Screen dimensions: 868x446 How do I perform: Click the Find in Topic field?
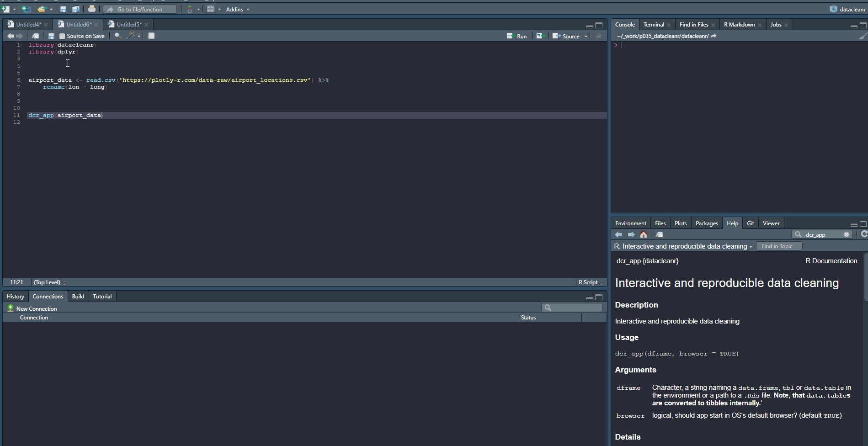click(779, 246)
